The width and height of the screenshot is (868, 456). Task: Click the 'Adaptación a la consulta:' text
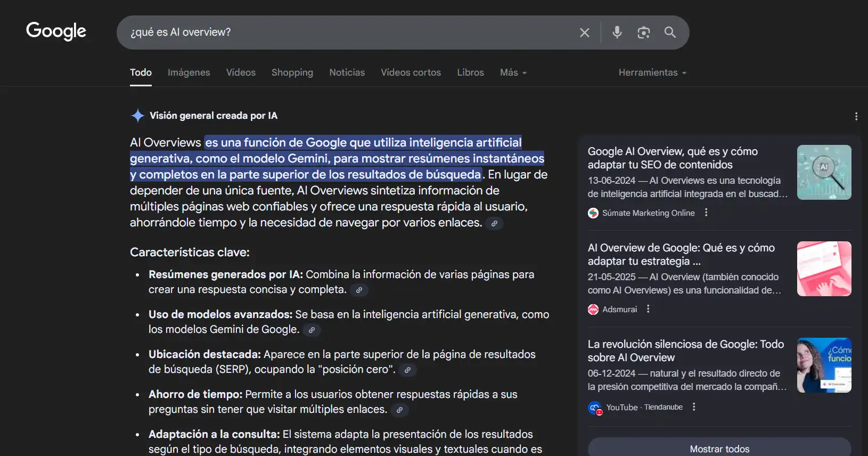214,435
